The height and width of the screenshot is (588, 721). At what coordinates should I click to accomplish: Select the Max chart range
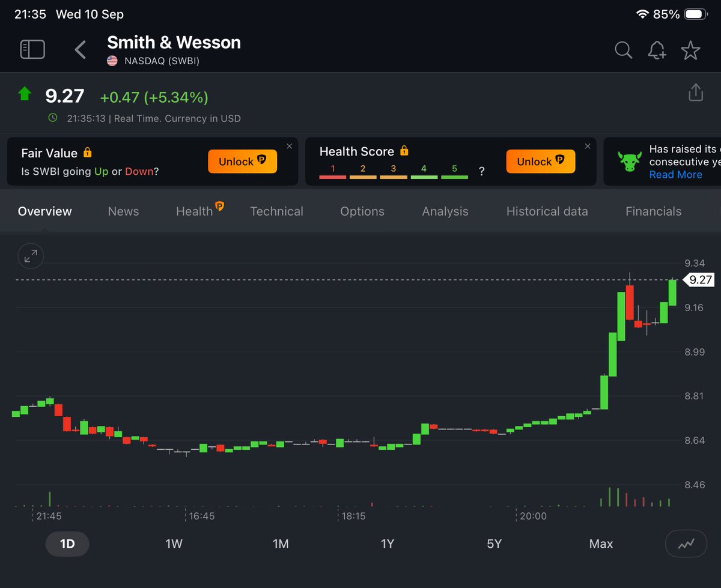[601, 544]
